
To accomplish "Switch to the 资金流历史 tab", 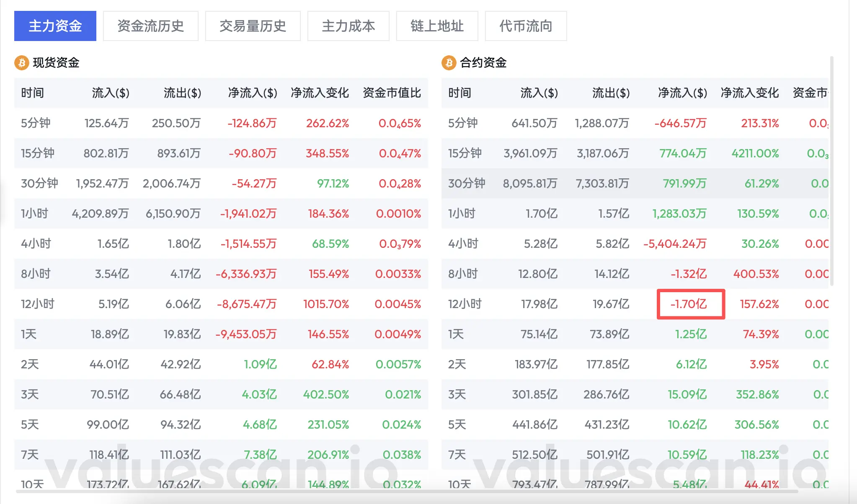I will click(x=150, y=26).
